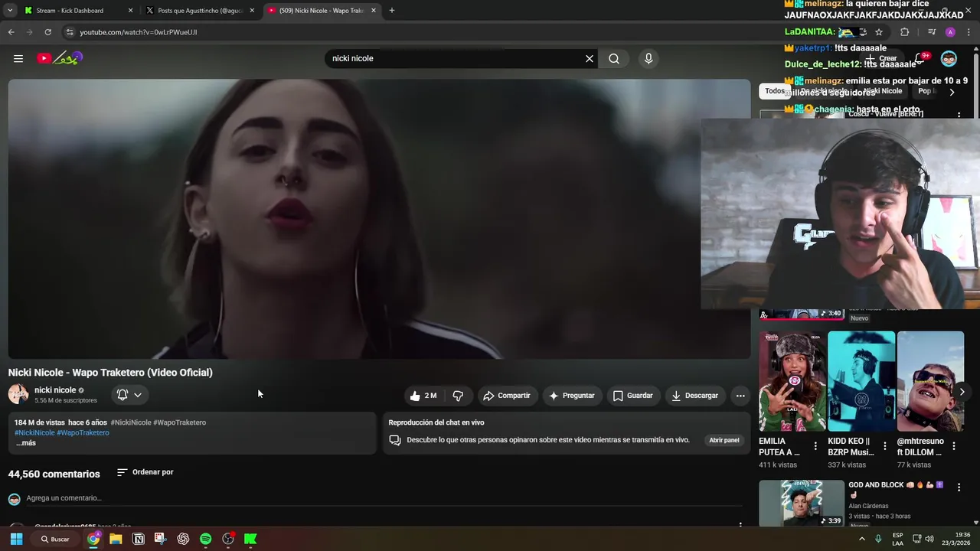The height and width of the screenshot is (551, 980).
Task: Open File Explorer from taskbar
Action: click(x=116, y=539)
